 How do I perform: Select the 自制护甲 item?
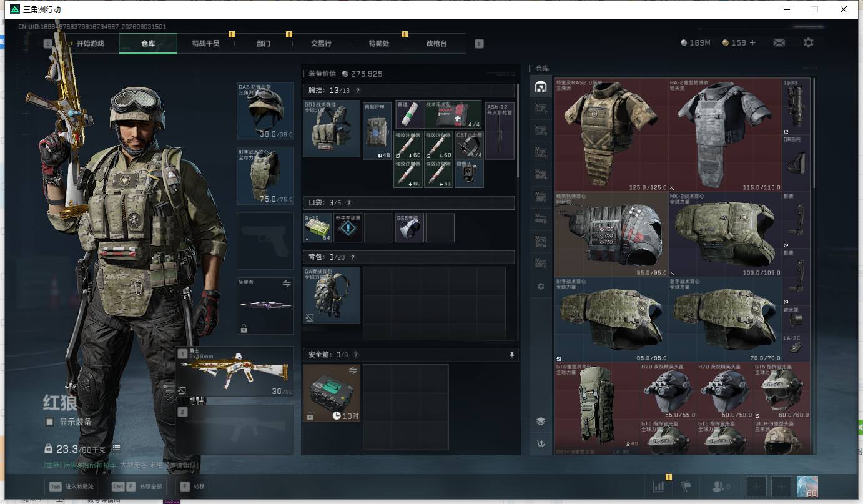(378, 131)
